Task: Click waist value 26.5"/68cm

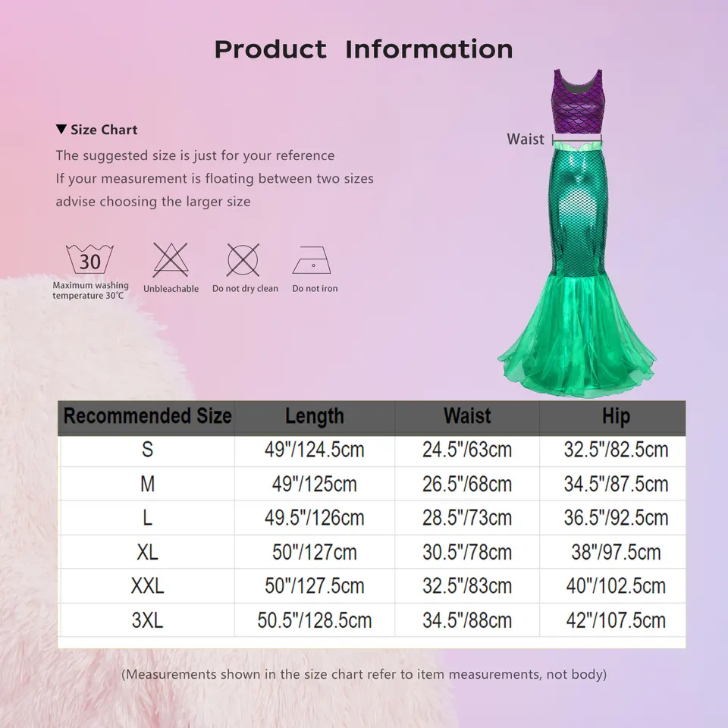Action: (467, 484)
